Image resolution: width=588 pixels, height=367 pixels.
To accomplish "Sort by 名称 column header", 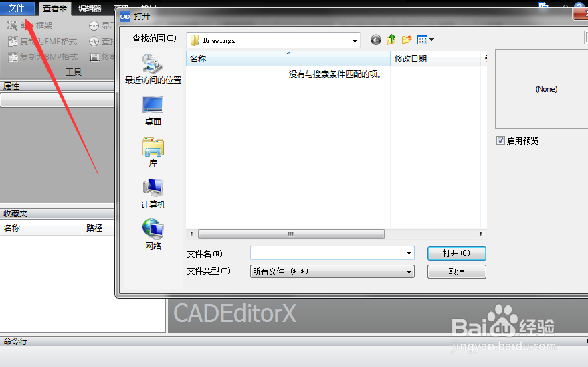I will click(x=288, y=58).
